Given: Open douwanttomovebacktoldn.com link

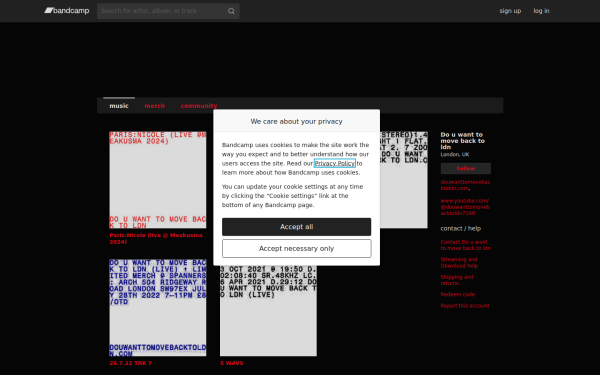Looking at the screenshot, I should (465, 185).
